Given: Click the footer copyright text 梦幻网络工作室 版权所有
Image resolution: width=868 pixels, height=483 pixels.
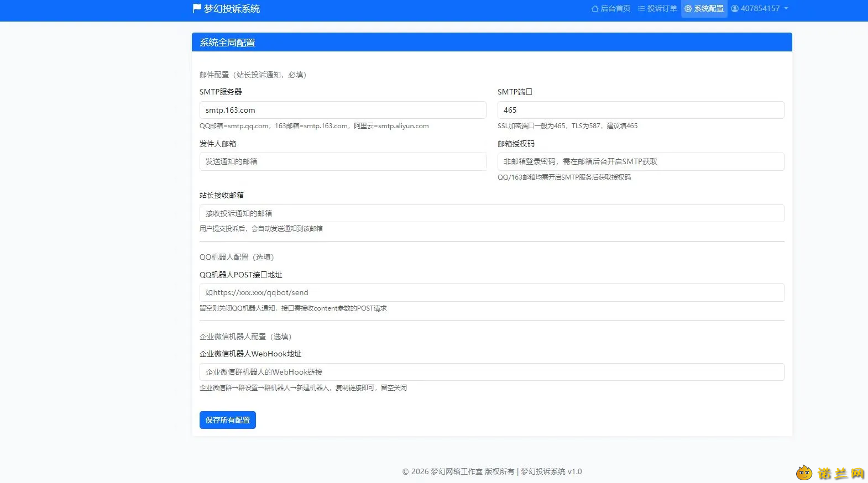Looking at the screenshot, I should [472, 471].
